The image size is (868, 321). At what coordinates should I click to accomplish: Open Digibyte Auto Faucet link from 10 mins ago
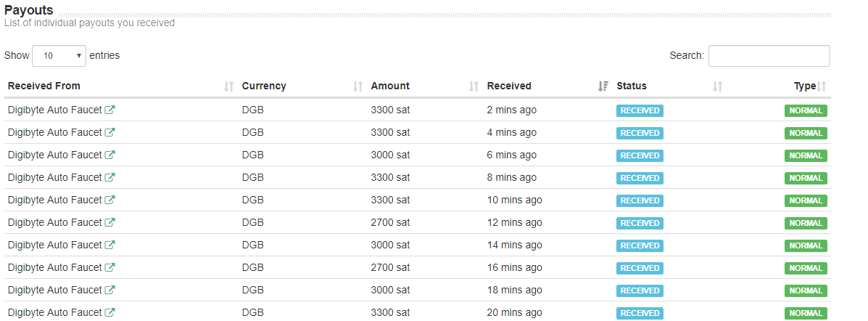[x=55, y=200]
